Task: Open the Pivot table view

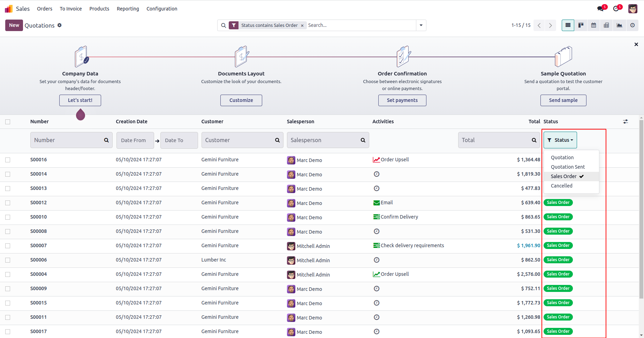Action: 607,25
